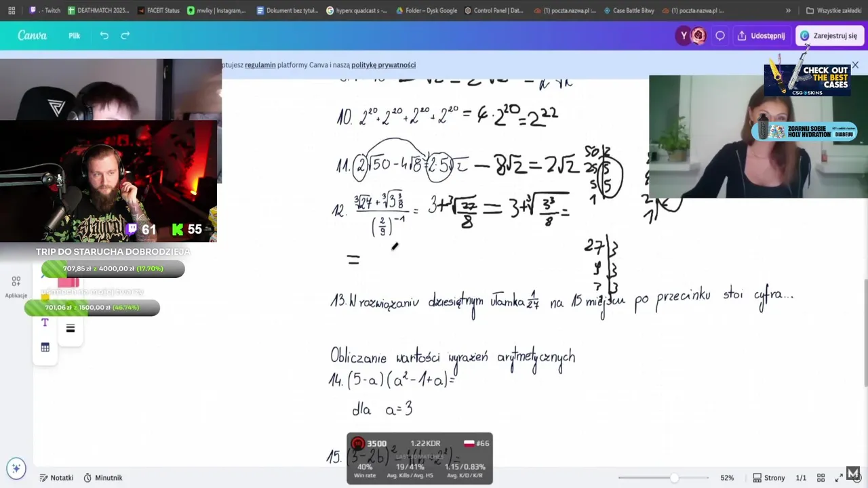Open the Canva AI sparkle assistant button
Screen dimensions: 868x488
pos(16,468)
